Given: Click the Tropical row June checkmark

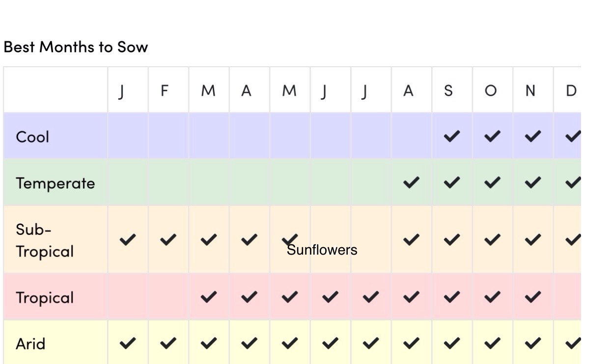Looking at the screenshot, I should coord(331,297).
